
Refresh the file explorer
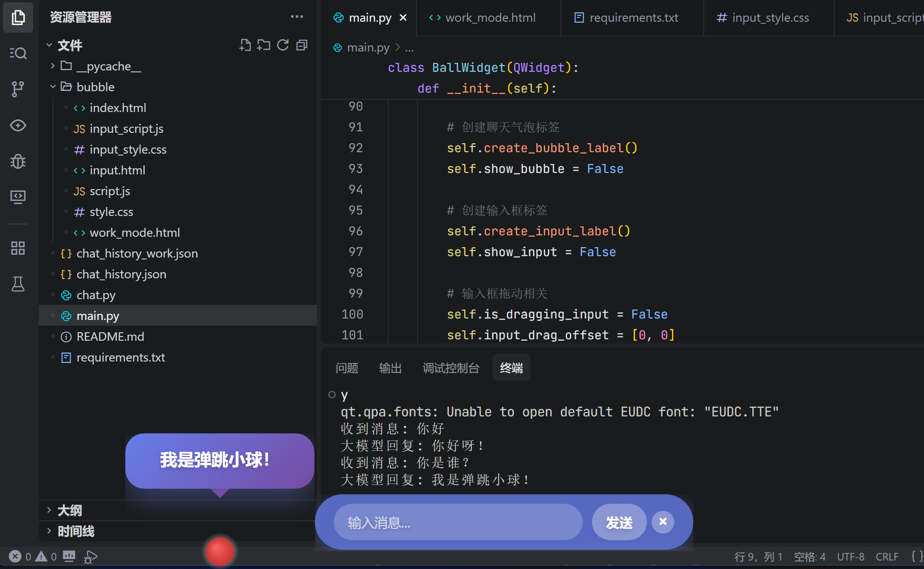[x=283, y=45]
